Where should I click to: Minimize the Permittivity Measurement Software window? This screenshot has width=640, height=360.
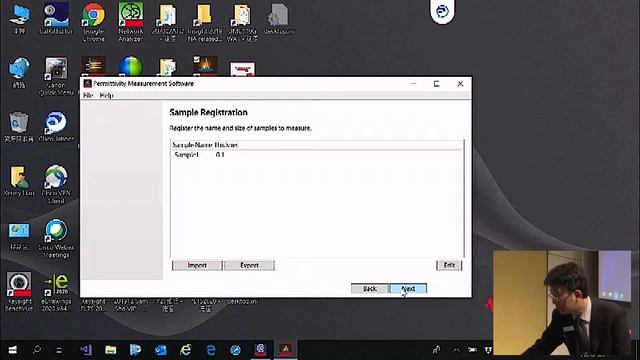point(413,84)
